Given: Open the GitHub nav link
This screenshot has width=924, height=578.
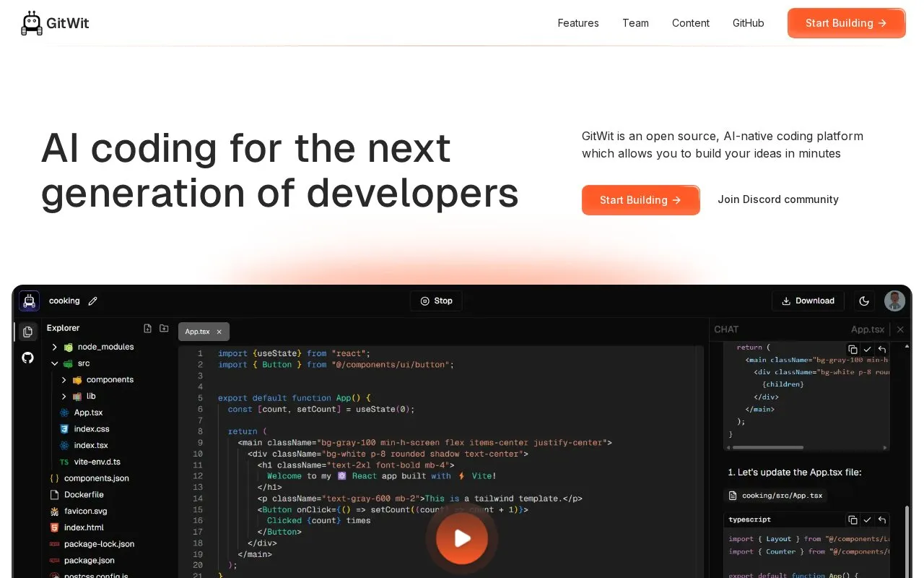Looking at the screenshot, I should click(x=749, y=23).
